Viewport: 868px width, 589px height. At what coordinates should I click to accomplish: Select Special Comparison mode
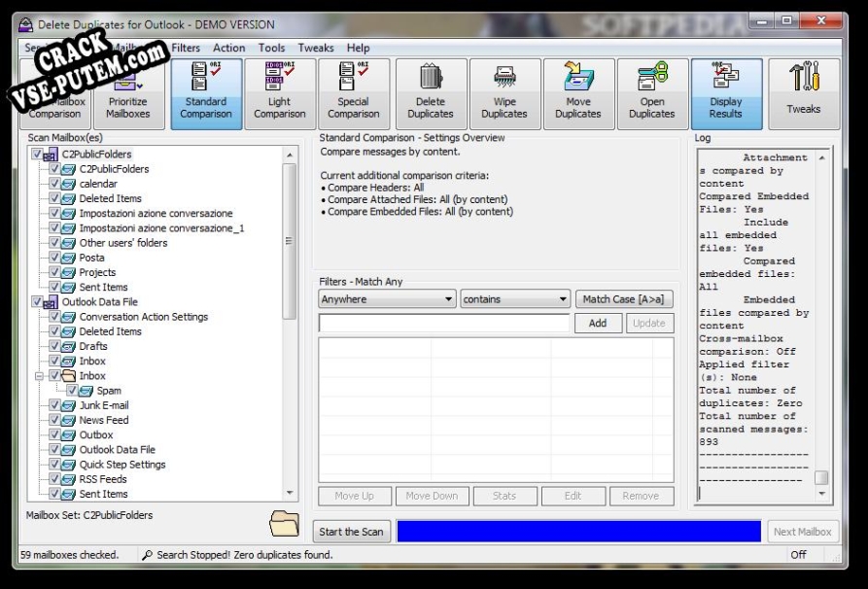coord(353,94)
